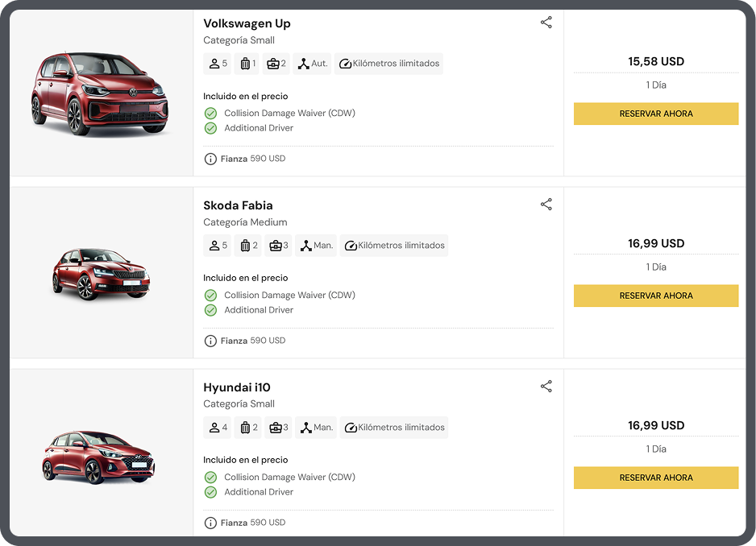Click Fianza info icon for Volkswagen Up
Viewport: 756px width, 546px height.
coord(210,159)
